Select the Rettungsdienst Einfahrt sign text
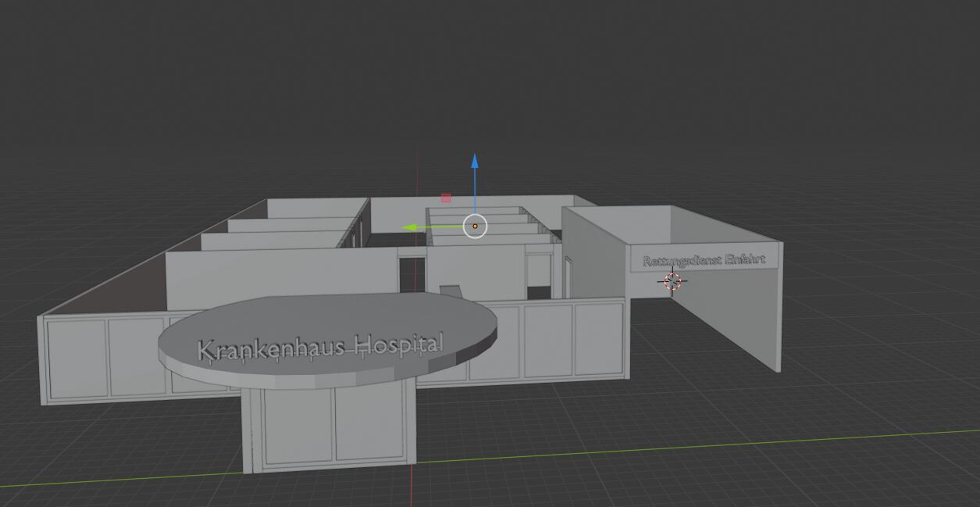The width and height of the screenshot is (980, 507). [x=704, y=260]
